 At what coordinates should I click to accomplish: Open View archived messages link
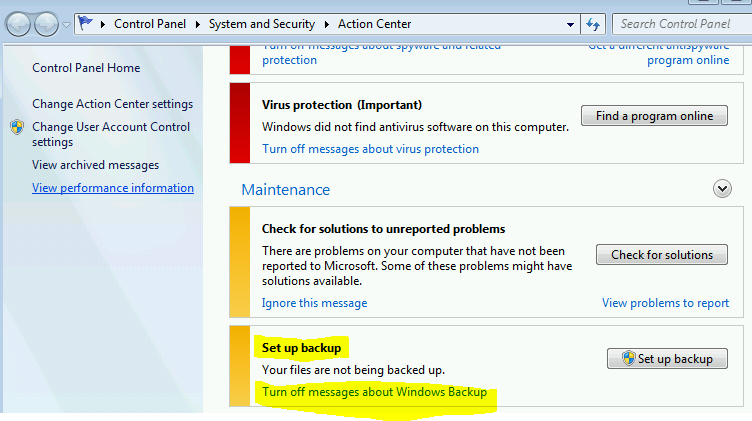95,165
